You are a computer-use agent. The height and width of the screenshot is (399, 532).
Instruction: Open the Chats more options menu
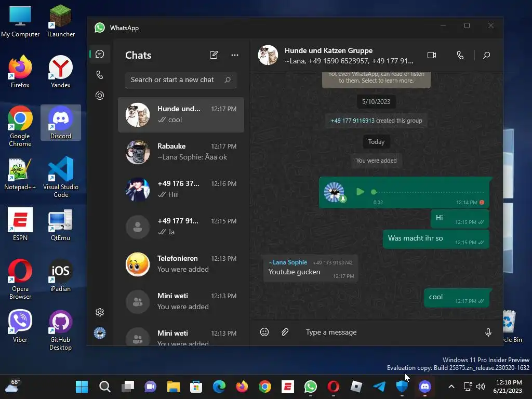pyautogui.click(x=235, y=55)
